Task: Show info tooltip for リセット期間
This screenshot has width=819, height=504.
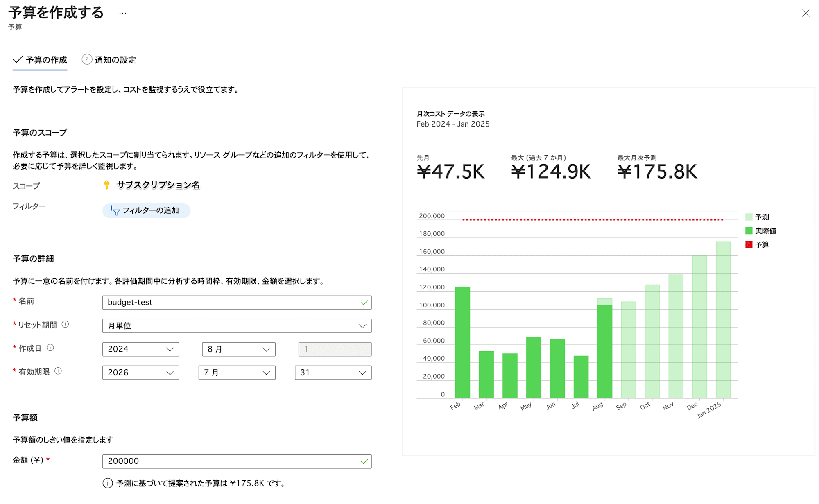Action: 65,325
